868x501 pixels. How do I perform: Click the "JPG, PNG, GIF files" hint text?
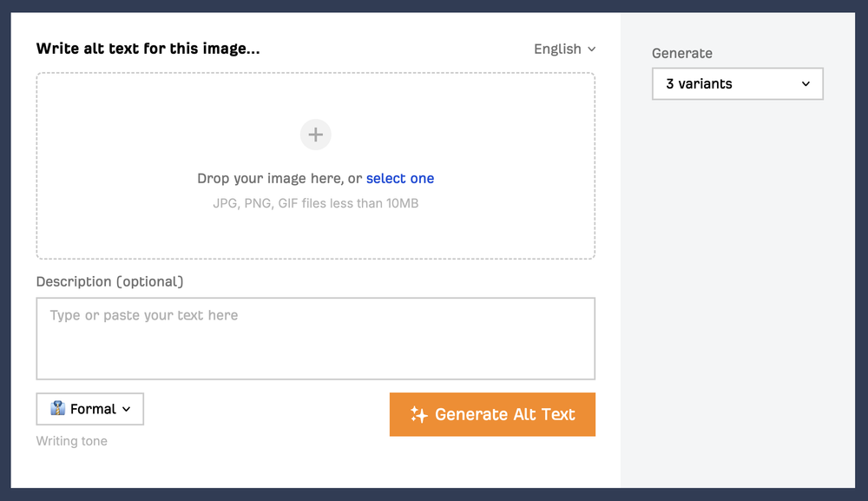[316, 204]
